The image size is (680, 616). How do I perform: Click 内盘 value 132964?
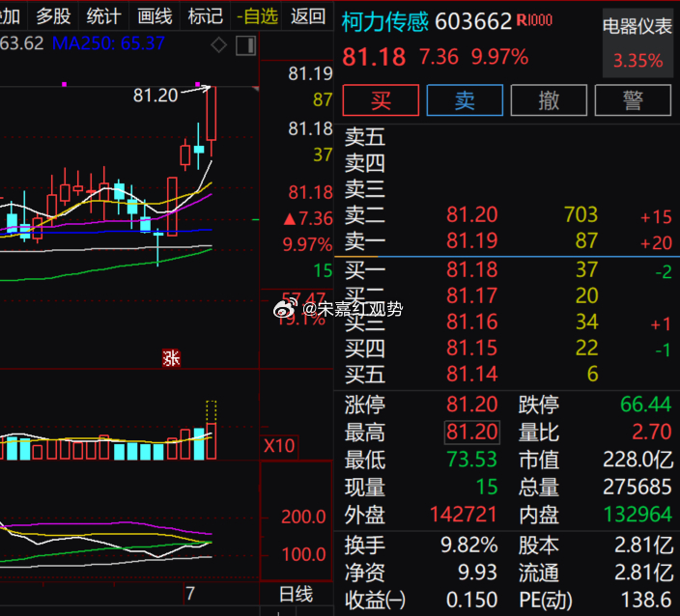(x=637, y=515)
